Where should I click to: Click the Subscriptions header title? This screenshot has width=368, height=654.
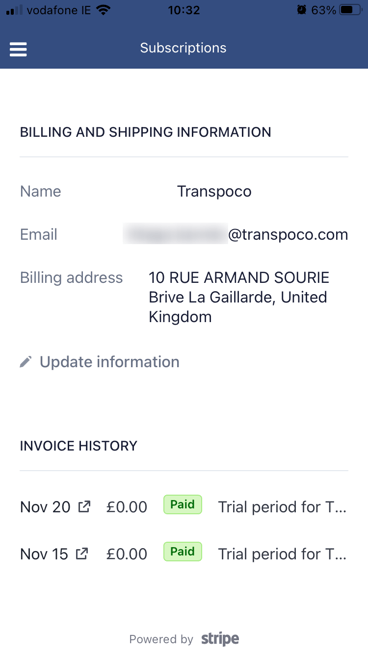coord(183,48)
